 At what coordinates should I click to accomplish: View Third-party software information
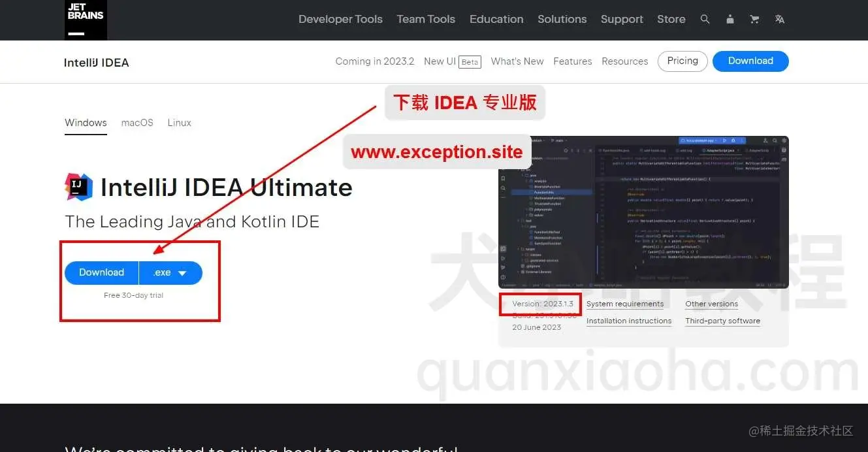tap(722, 320)
